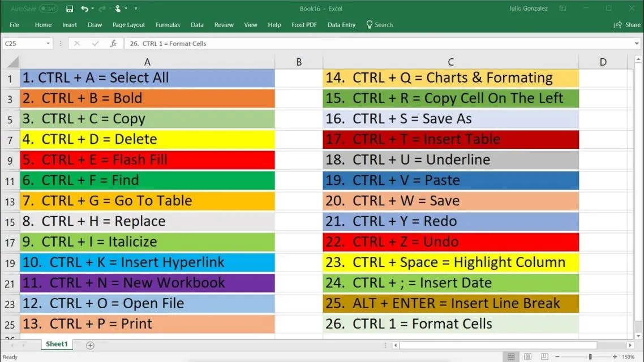The image size is (644, 362).
Task: Redo the last action
Action: (x=103, y=8)
